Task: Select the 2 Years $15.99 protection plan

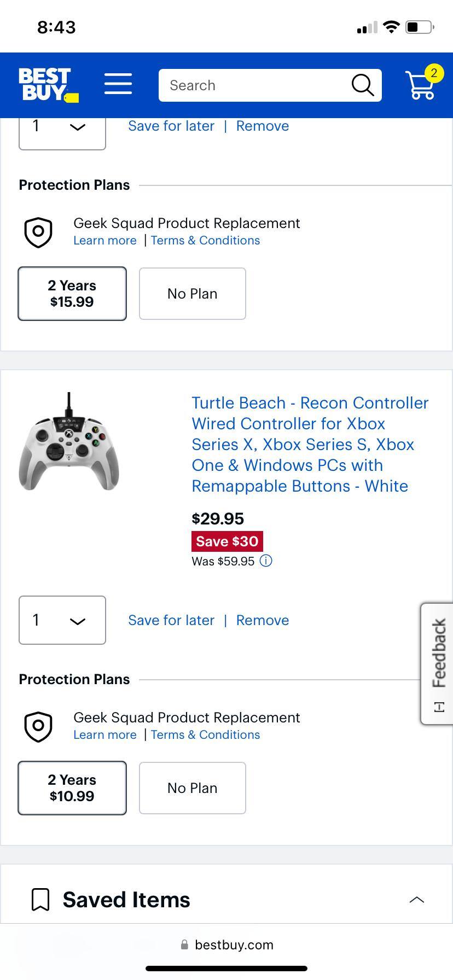Action: click(x=72, y=294)
